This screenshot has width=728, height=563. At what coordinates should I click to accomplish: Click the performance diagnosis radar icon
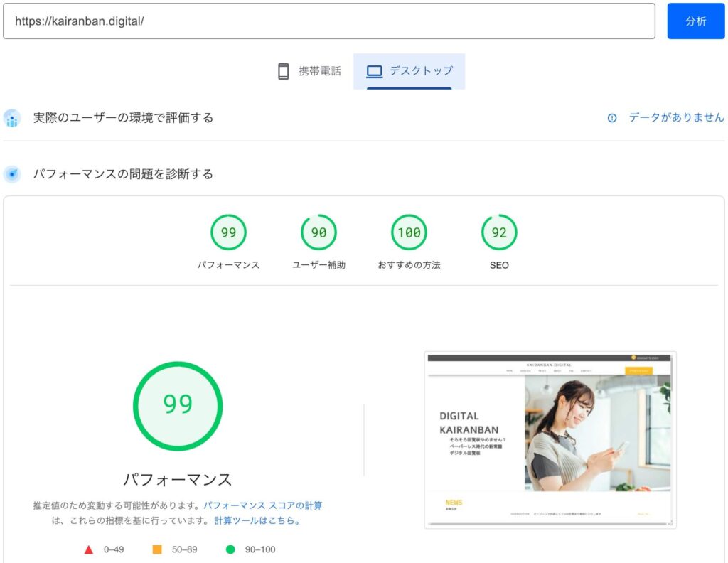(12, 174)
